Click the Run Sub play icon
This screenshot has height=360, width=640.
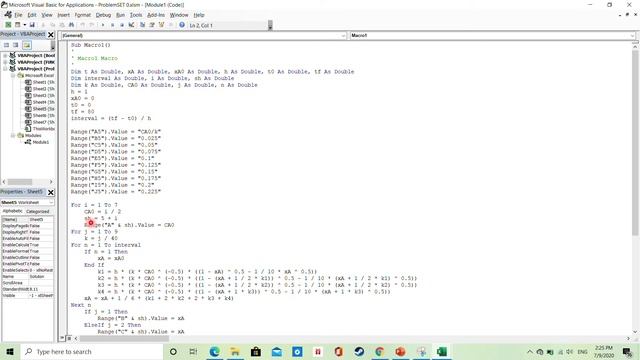click(103, 25)
